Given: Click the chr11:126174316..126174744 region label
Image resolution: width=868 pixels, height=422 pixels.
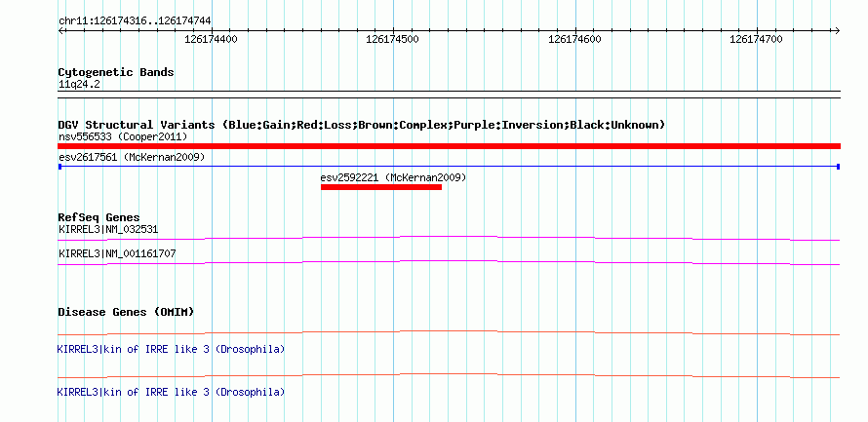Looking at the screenshot, I should click(x=135, y=21).
